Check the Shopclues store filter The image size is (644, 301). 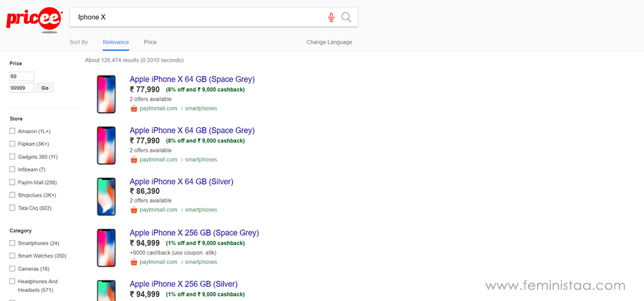(13, 195)
